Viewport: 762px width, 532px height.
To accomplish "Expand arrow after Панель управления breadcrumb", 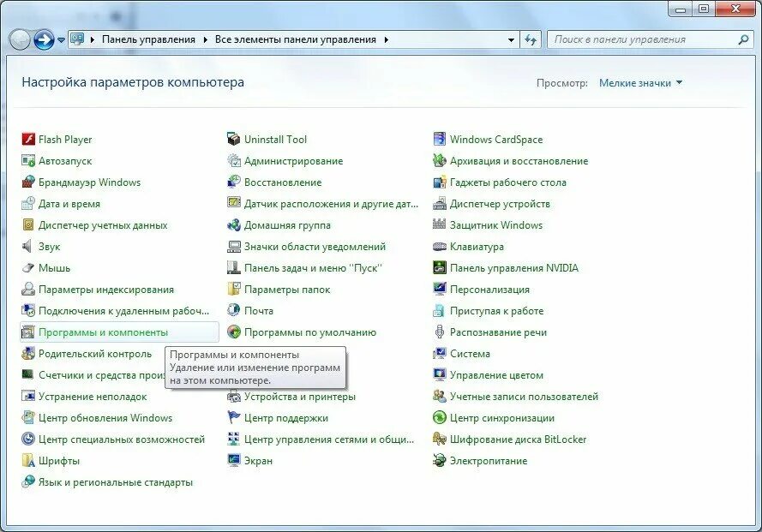I will (206, 40).
